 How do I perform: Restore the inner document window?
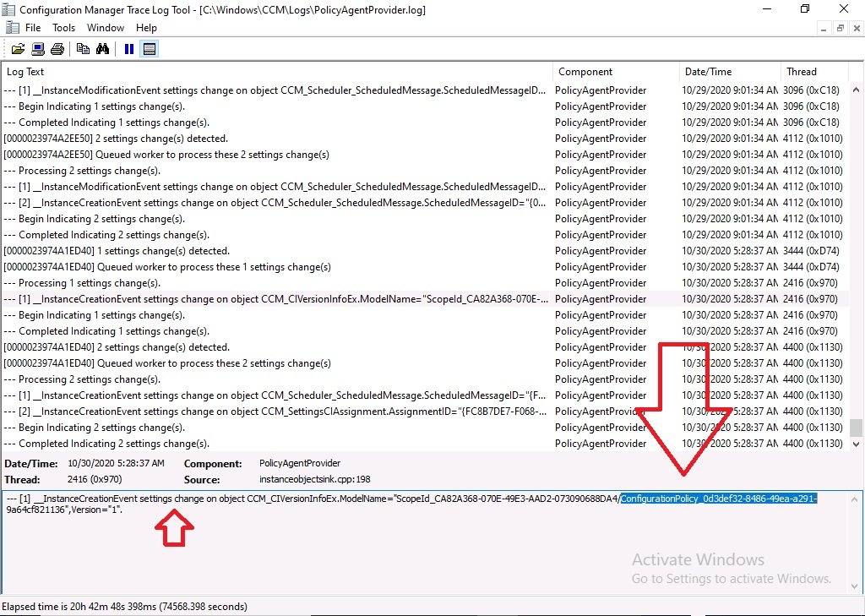[x=841, y=28]
